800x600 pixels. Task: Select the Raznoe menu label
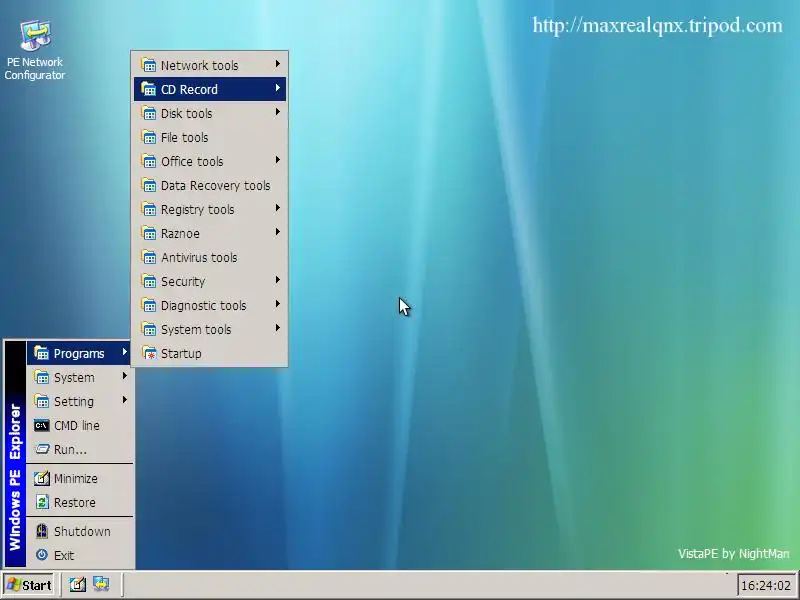180,233
